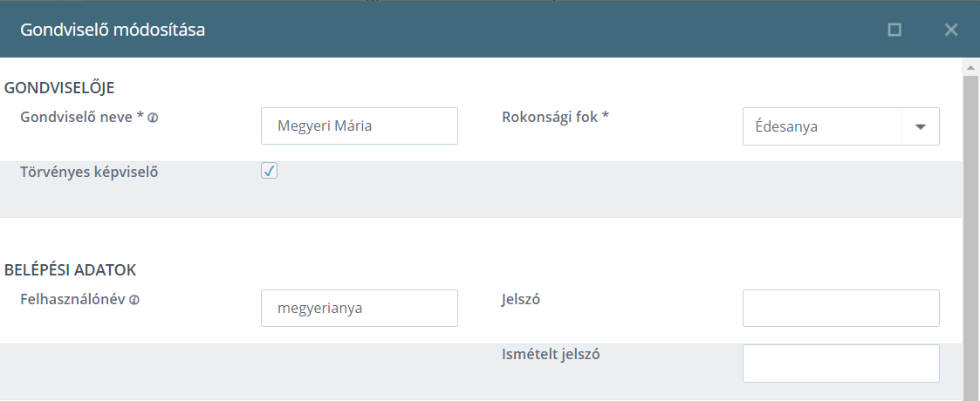
Task: Click the Jelszó field label
Action: 521,299
